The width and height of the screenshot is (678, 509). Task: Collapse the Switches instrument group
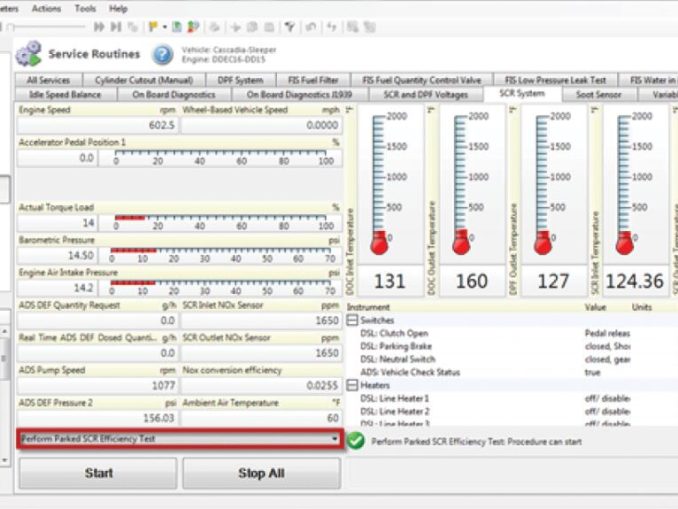click(x=352, y=320)
